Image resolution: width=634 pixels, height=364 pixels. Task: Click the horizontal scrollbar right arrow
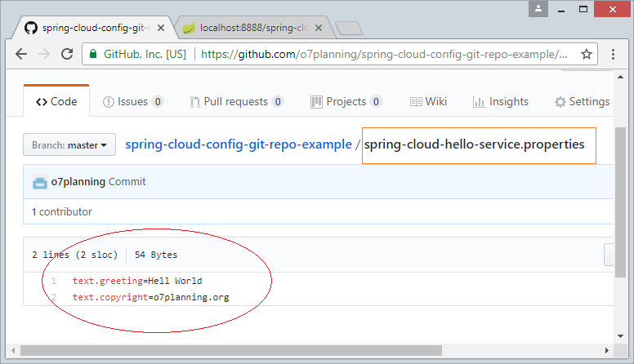pyautogui.click(x=606, y=351)
